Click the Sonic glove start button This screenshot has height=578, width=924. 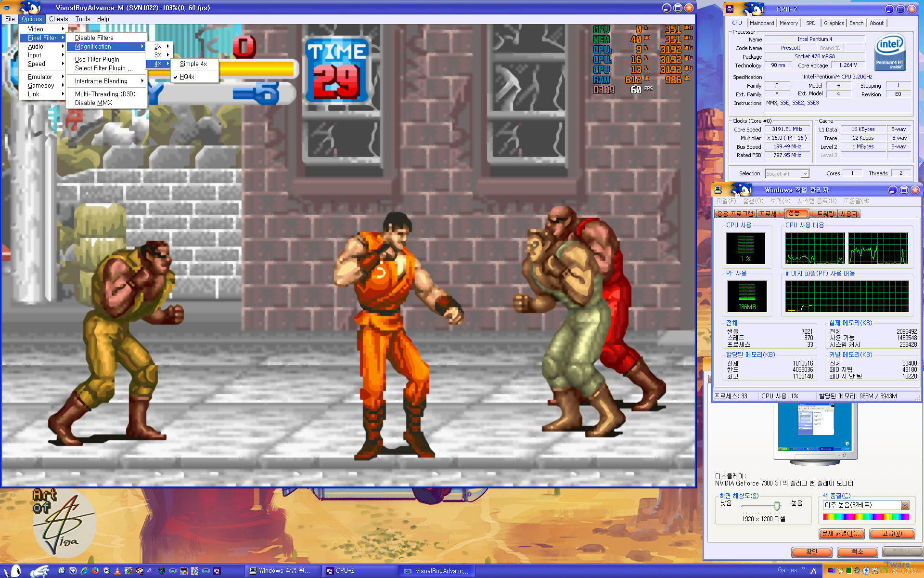point(39,571)
